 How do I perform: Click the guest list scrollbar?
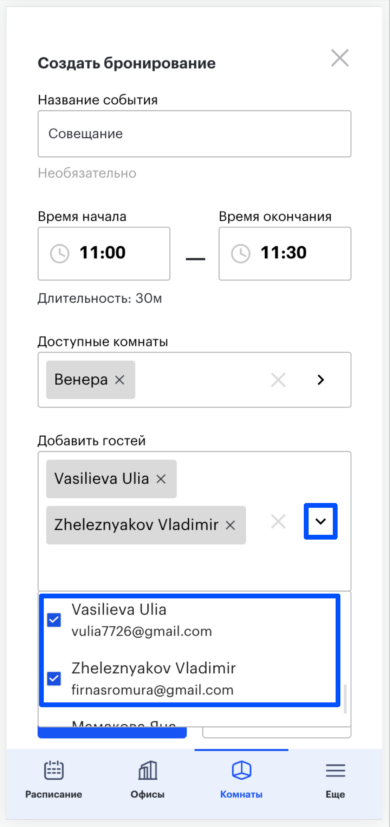346,699
